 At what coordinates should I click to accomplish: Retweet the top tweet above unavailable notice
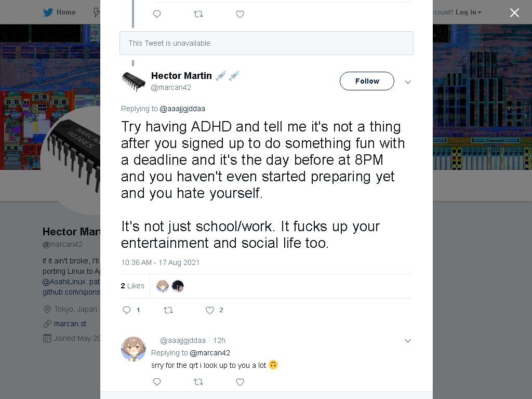(198, 14)
